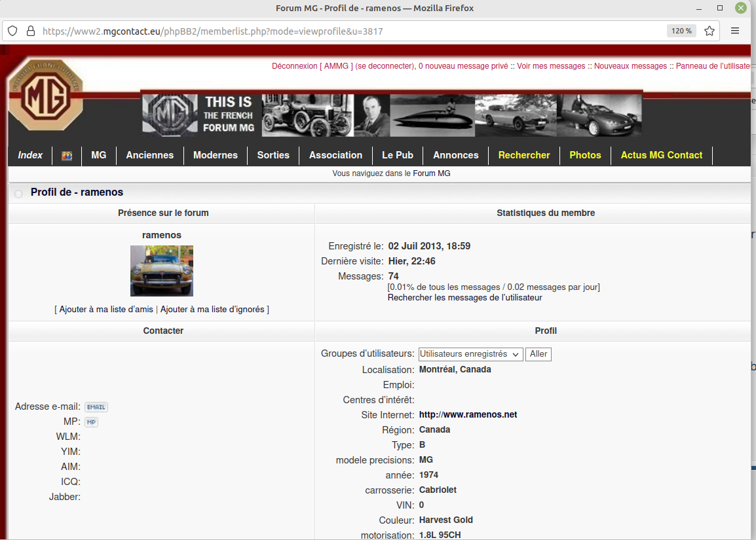Click the 0 nouveau message privé link
This screenshot has height=540, width=756.
463,66
